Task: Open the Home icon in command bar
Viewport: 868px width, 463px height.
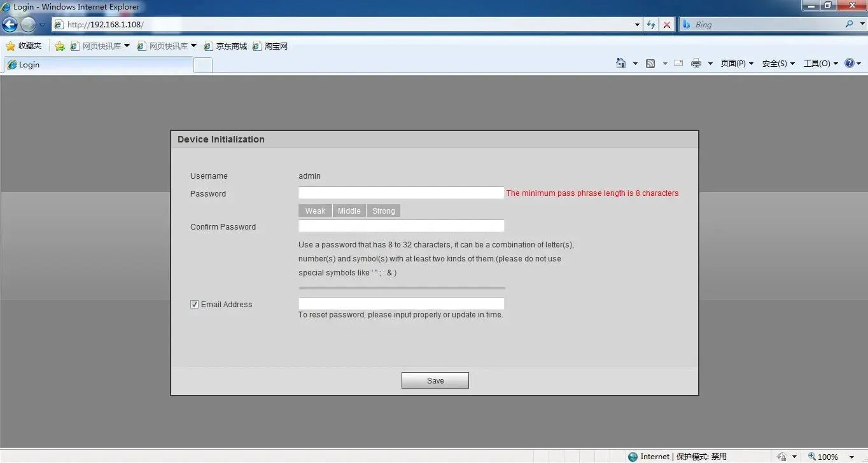Action: [x=621, y=63]
